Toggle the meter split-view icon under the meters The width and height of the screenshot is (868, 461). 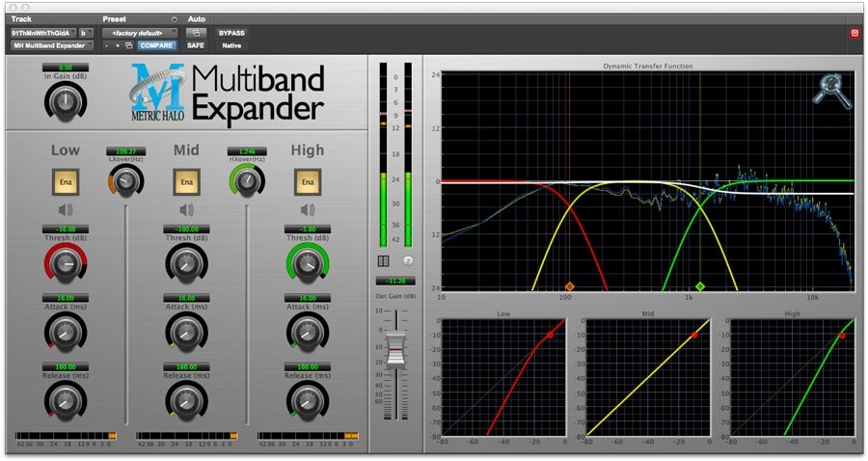383,260
